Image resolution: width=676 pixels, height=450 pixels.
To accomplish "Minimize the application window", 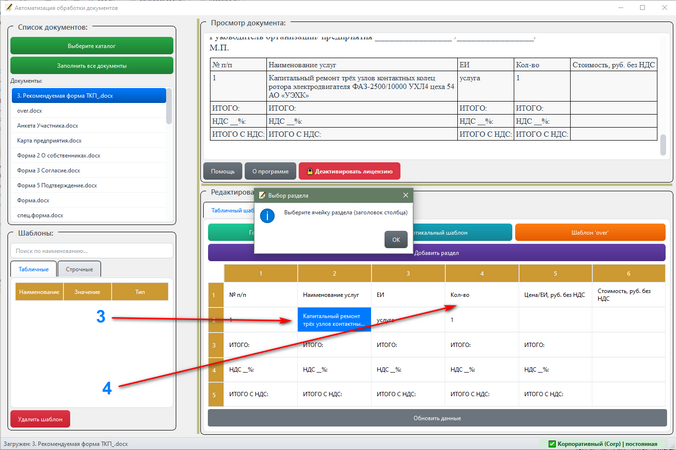I will coord(621,7).
